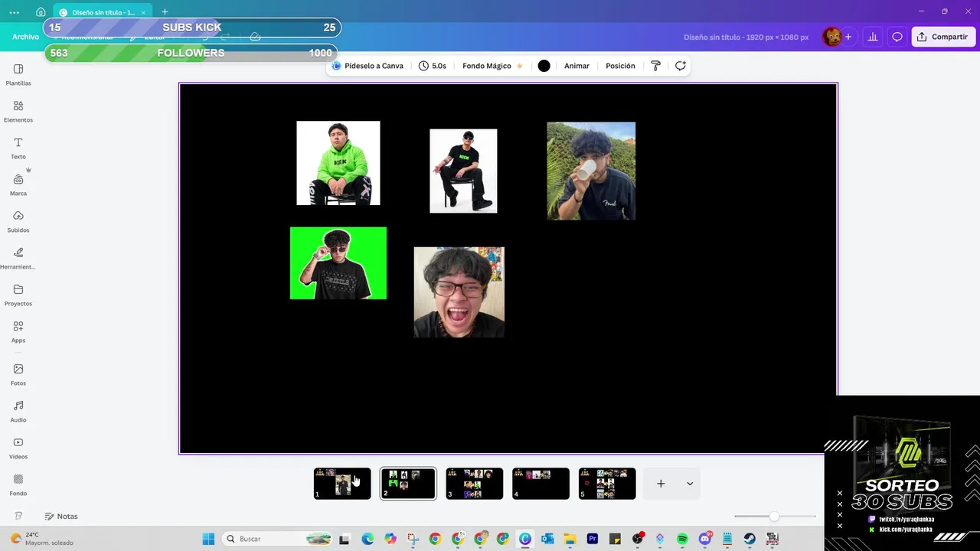Adjust the zoom slider at bottom right

774,517
